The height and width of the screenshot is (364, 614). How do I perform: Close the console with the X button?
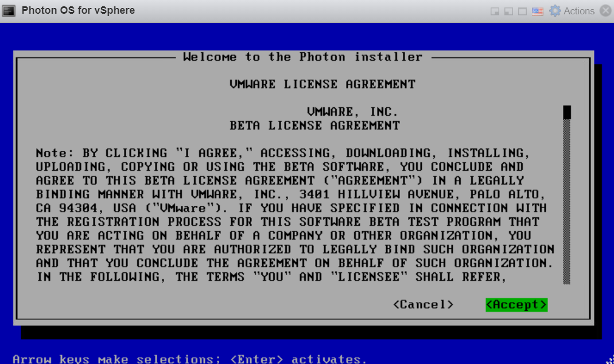coord(605,11)
